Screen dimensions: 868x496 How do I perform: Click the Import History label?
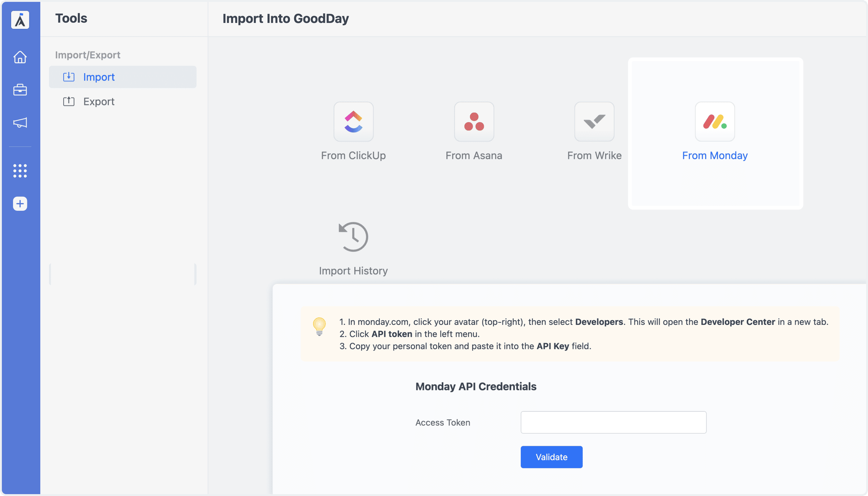point(353,271)
